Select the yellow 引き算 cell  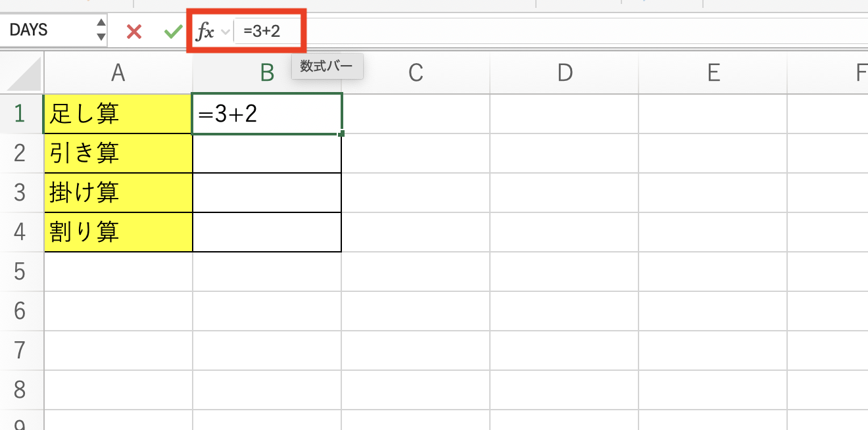pyautogui.click(x=117, y=153)
